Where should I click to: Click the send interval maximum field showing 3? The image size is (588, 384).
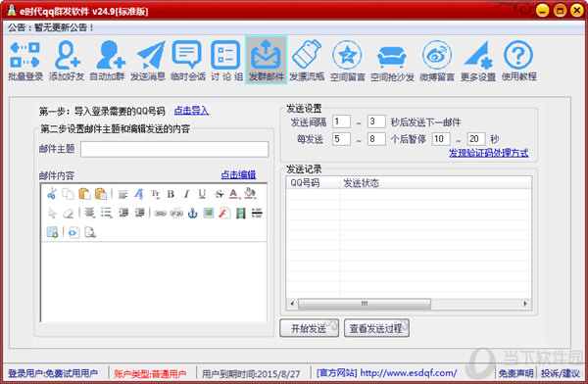point(376,121)
